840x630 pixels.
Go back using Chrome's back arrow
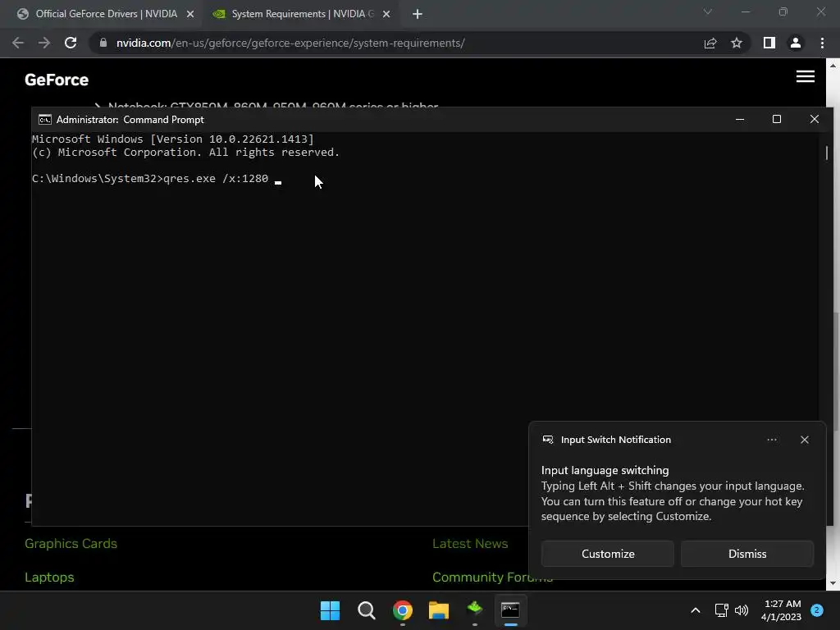(x=18, y=43)
